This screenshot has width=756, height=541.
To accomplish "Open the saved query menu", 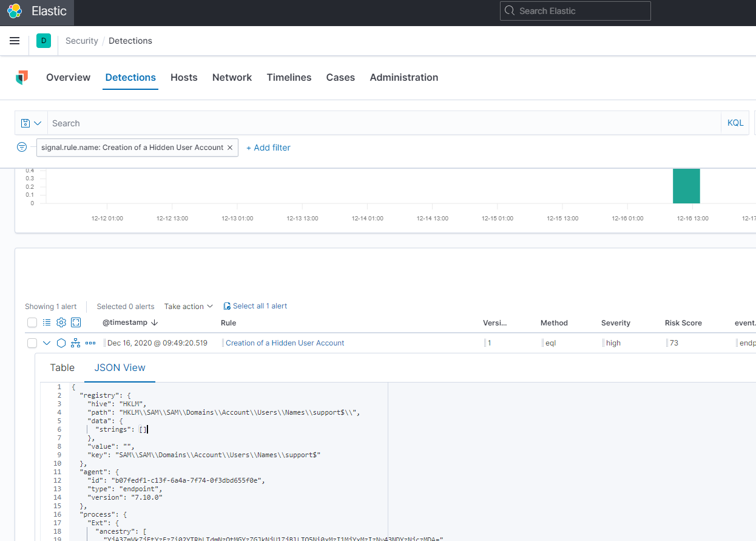I will point(31,123).
